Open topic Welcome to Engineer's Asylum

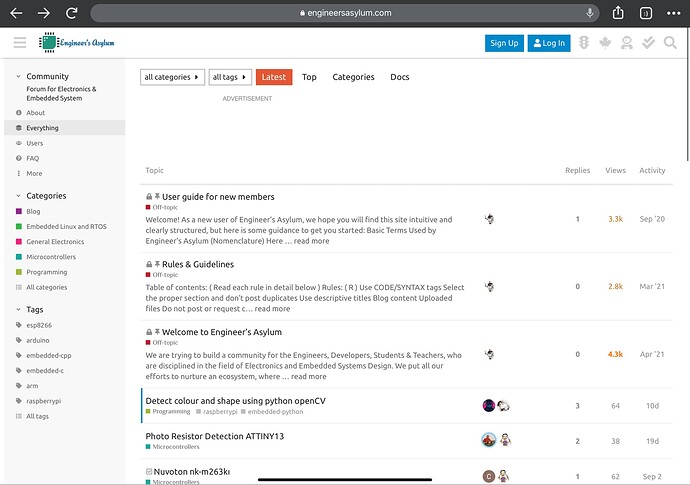tap(222, 332)
